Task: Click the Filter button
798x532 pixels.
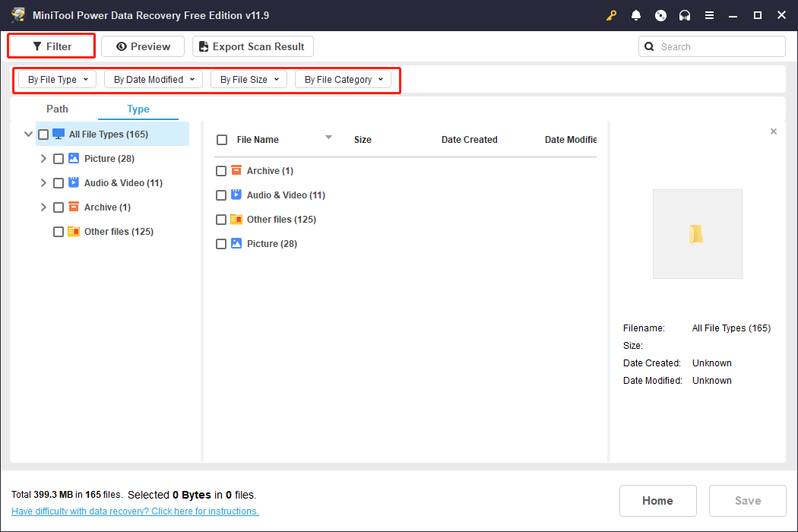Action: [52, 46]
